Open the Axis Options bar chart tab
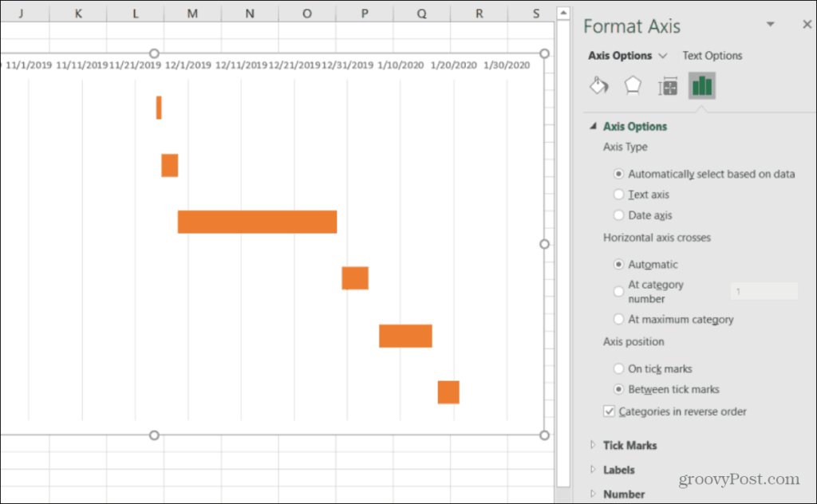Image resolution: width=817 pixels, height=504 pixels. (x=702, y=86)
